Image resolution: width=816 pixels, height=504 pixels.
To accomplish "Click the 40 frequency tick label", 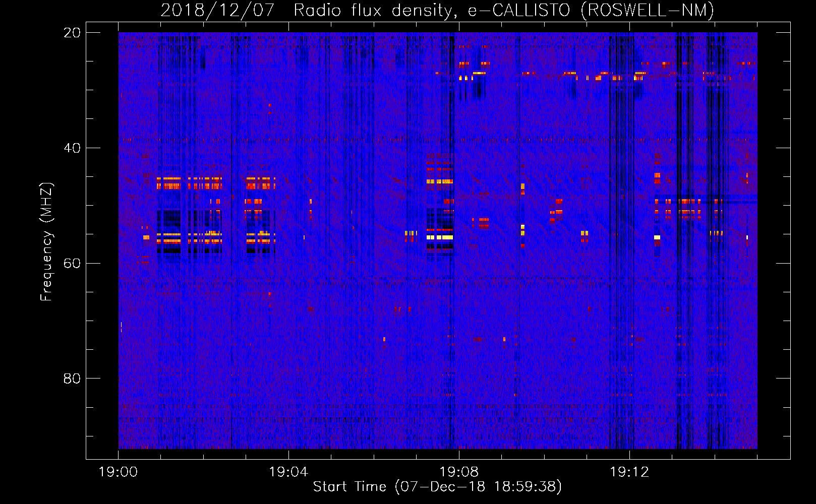I will coord(72,148).
